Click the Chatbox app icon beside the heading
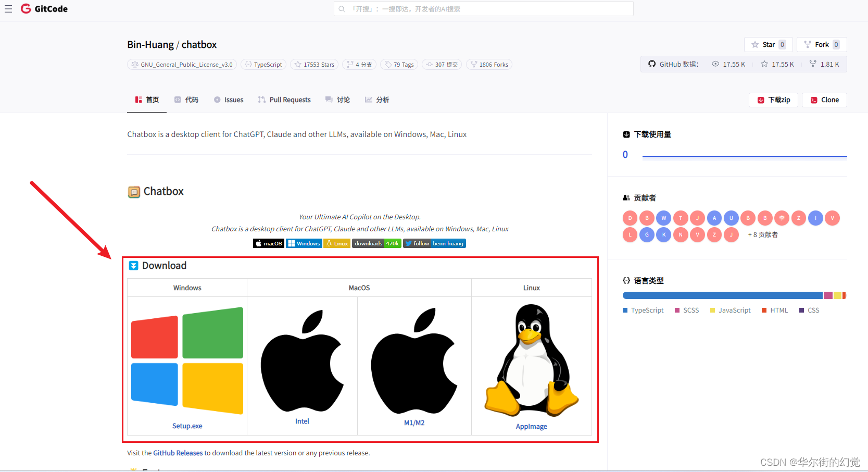This screenshot has width=868, height=472. (134, 192)
